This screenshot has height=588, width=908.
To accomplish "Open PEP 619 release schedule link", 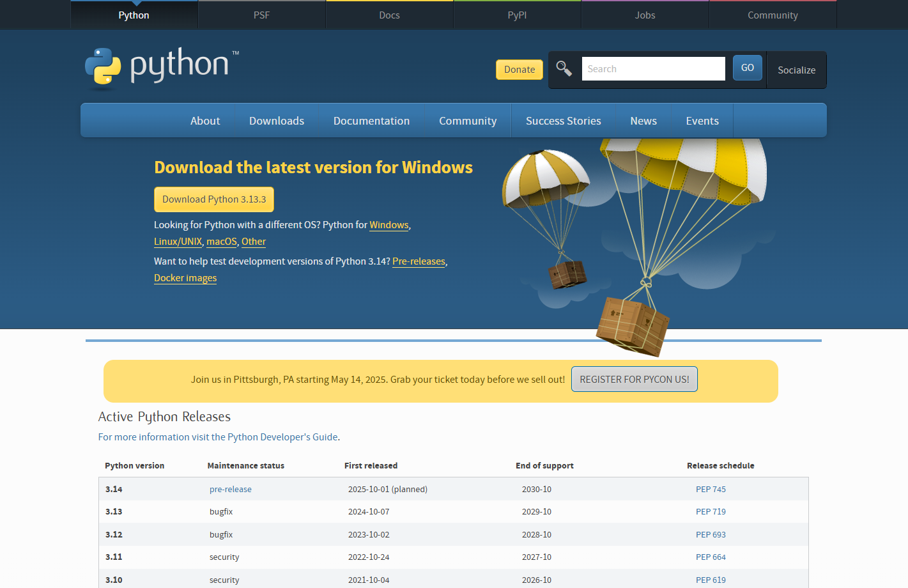I will pos(711,580).
